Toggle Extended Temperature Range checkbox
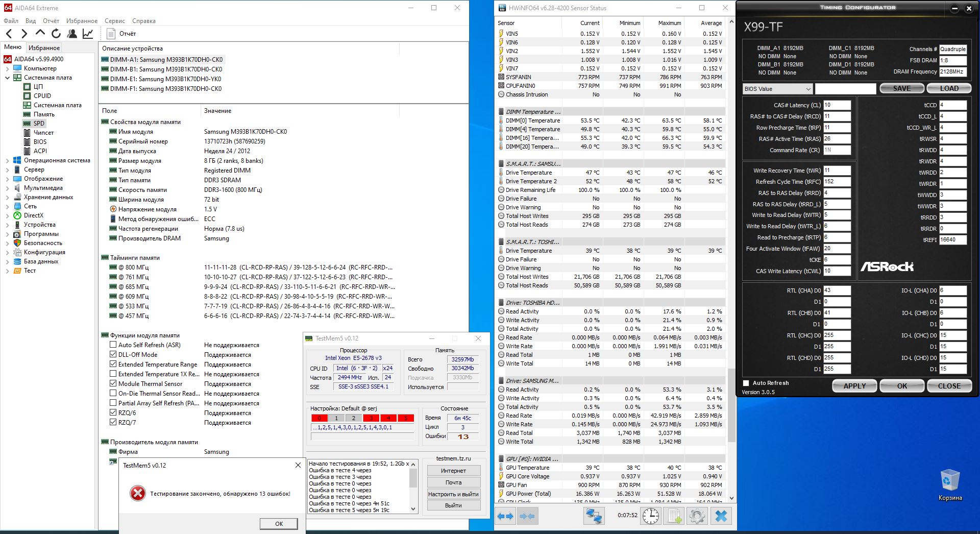980x534 pixels. pos(113,365)
